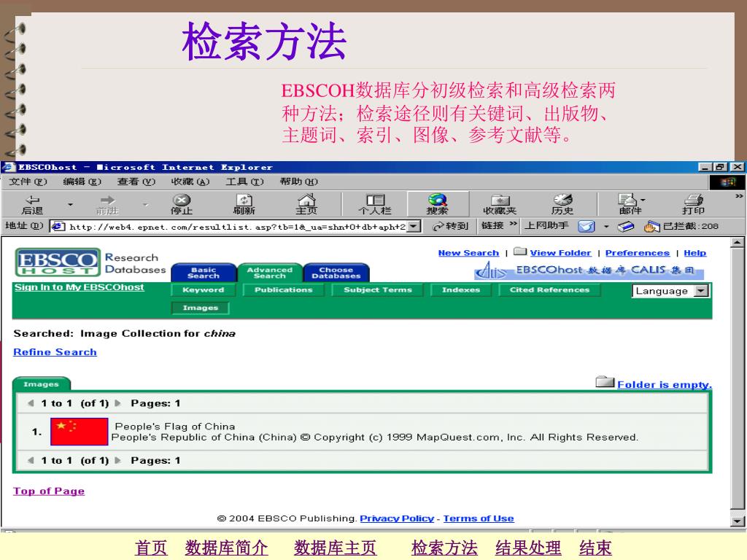This screenshot has width=747, height=560.
Task: Click the Home (主页) toolbar icon
Action: [306, 199]
